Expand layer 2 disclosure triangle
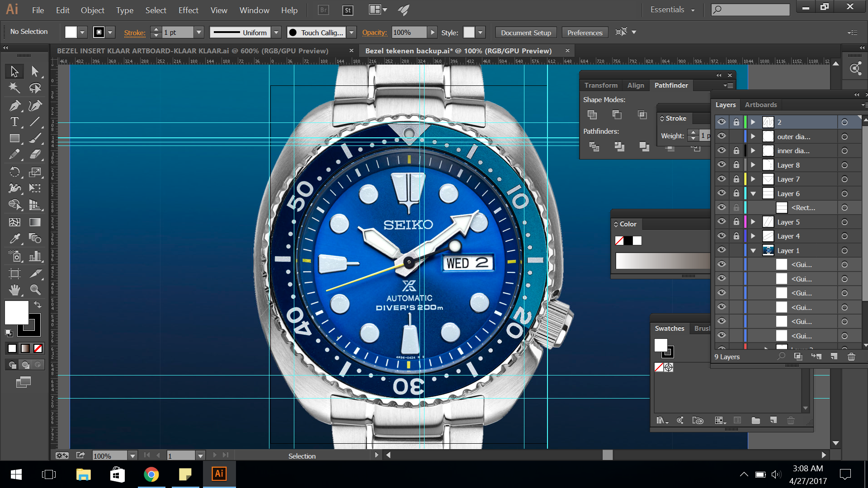 coord(753,122)
